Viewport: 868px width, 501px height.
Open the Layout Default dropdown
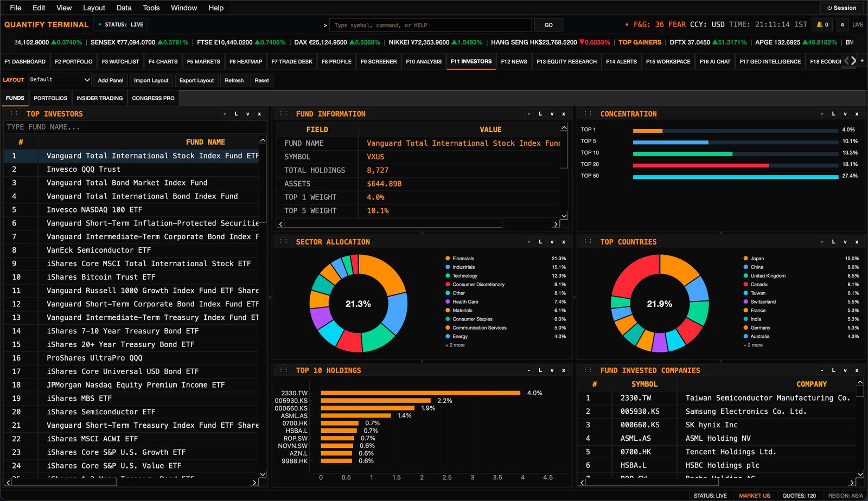pyautogui.click(x=60, y=80)
